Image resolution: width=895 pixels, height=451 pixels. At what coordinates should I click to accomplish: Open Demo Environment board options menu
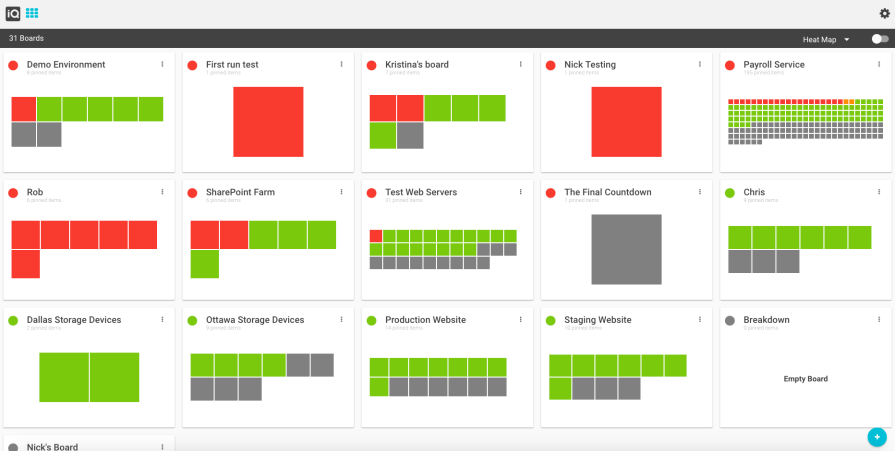162,65
